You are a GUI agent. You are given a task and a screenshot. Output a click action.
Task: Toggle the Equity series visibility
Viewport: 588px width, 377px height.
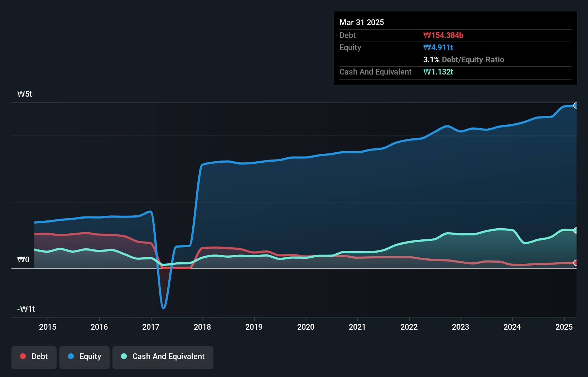click(84, 357)
